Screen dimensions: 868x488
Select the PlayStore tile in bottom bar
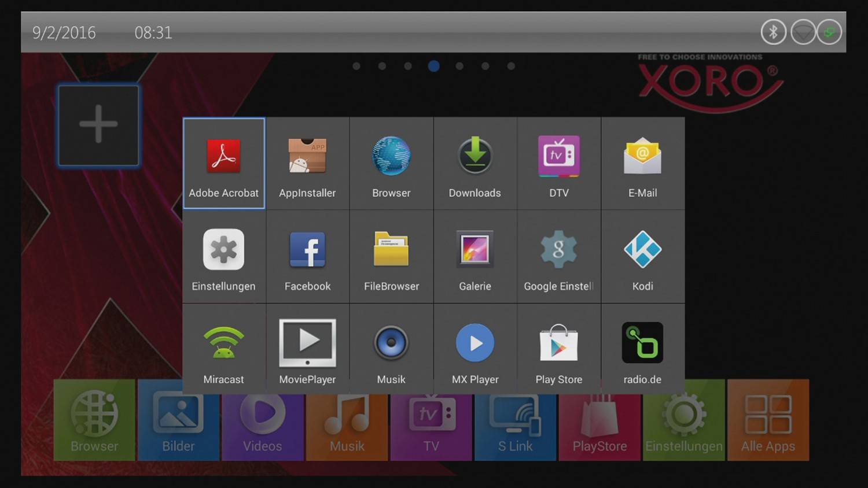(599, 428)
